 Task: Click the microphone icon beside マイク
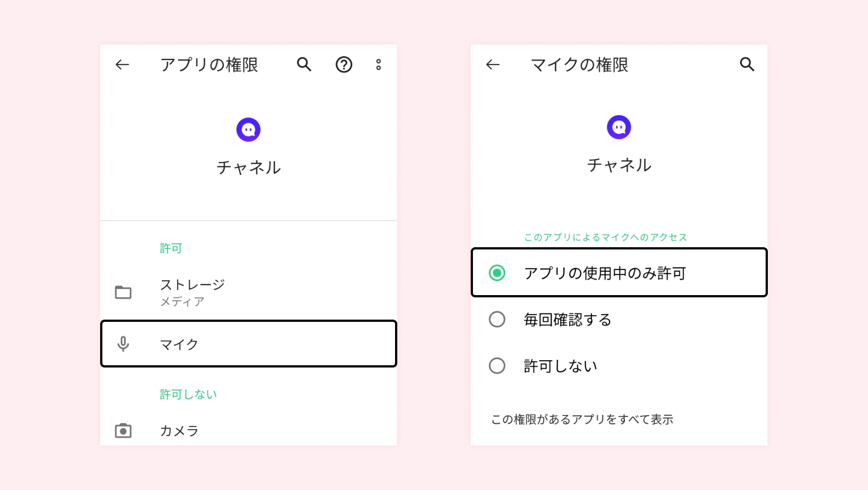click(123, 344)
